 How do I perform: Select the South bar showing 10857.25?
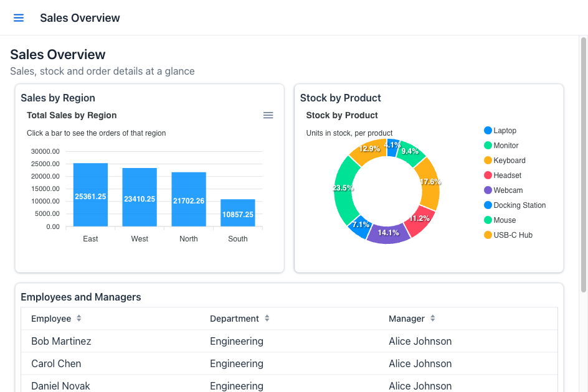tap(238, 213)
